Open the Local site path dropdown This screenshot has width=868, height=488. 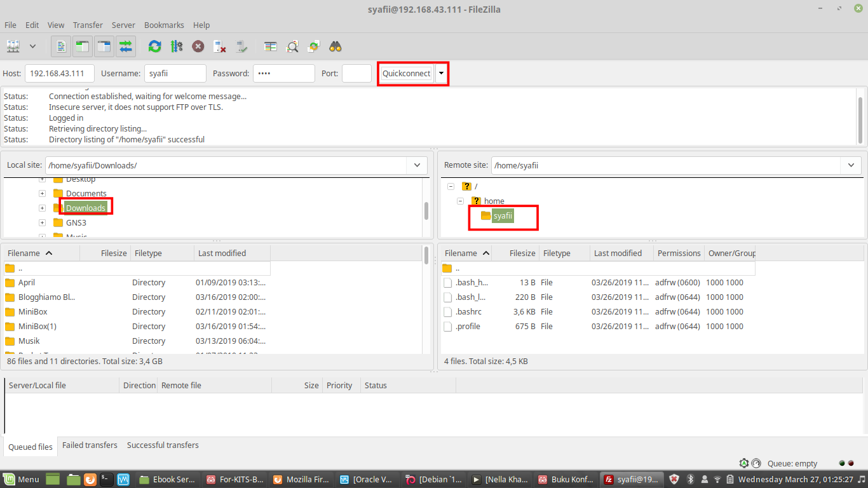[x=417, y=165]
